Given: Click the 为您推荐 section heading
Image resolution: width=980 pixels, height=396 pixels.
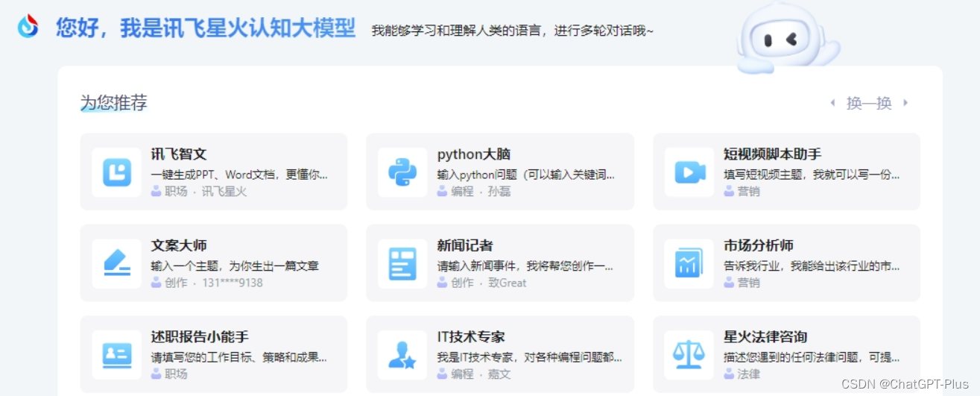Looking at the screenshot, I should point(114,103).
